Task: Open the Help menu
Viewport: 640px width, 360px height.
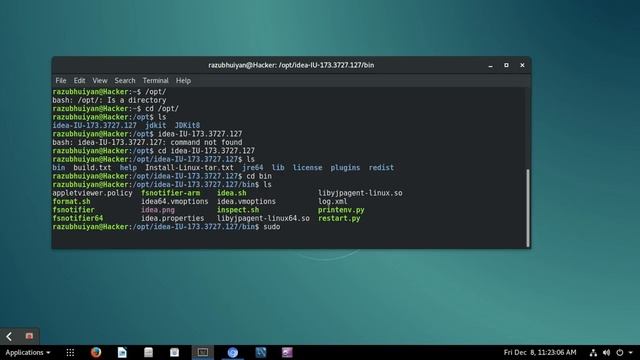Action: coord(183,80)
